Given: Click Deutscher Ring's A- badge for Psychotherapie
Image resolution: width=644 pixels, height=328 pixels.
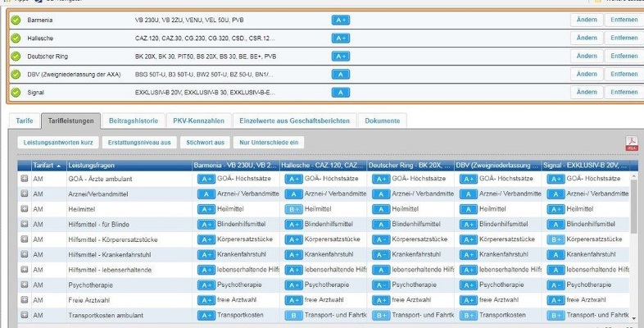Looking at the screenshot, I should tap(381, 285).
